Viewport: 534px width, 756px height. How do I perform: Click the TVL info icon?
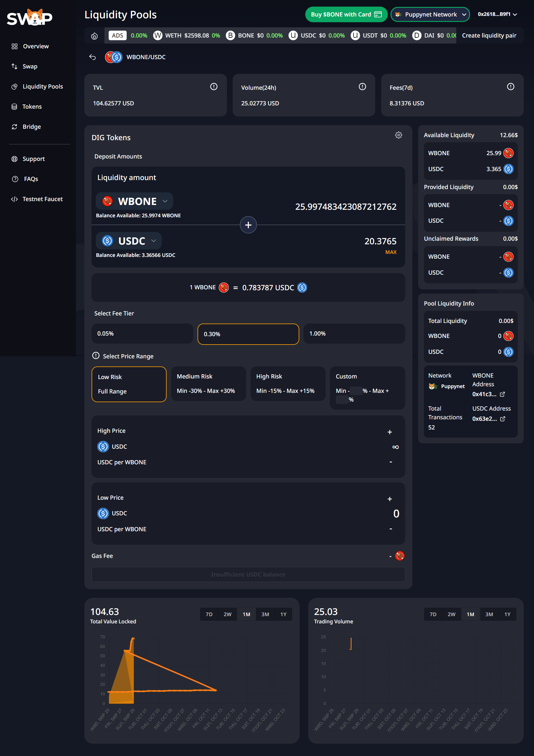tap(214, 87)
